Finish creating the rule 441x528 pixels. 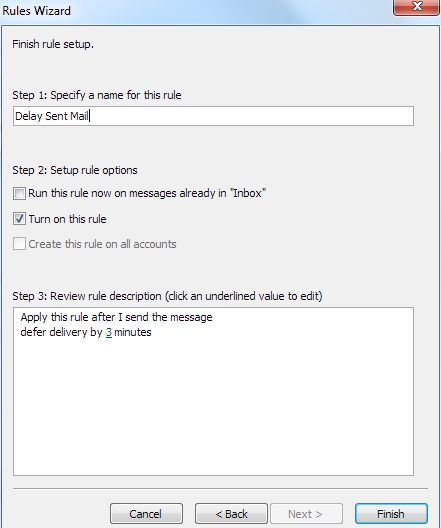(391, 514)
